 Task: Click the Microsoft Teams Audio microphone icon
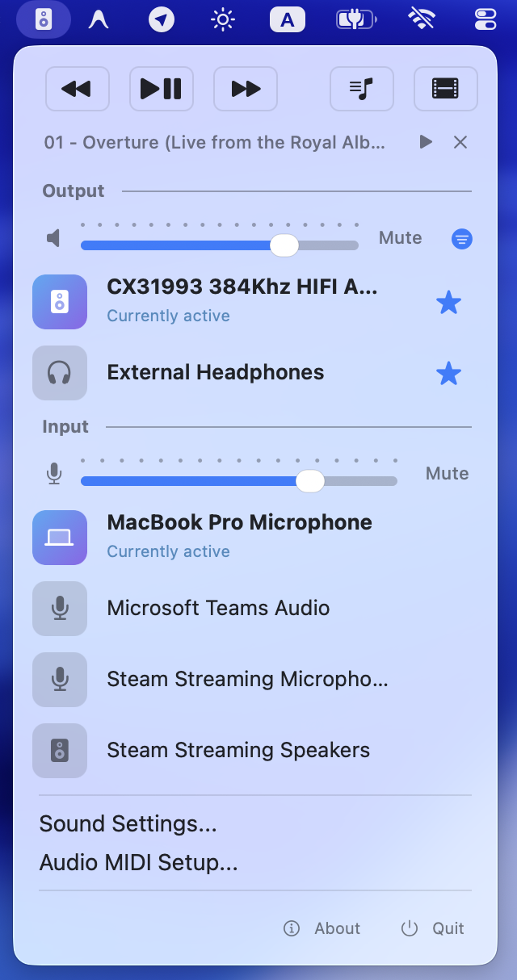tap(60, 609)
